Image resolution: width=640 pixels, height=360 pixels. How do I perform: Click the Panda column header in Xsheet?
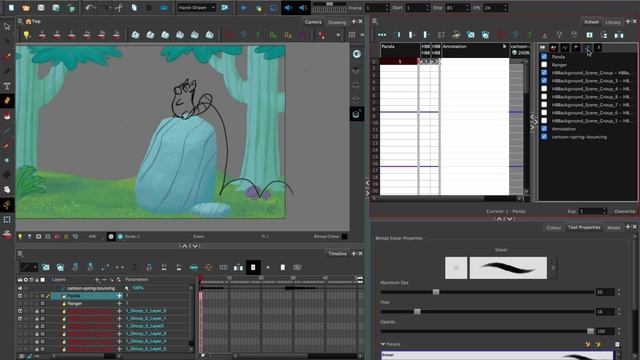(399, 50)
